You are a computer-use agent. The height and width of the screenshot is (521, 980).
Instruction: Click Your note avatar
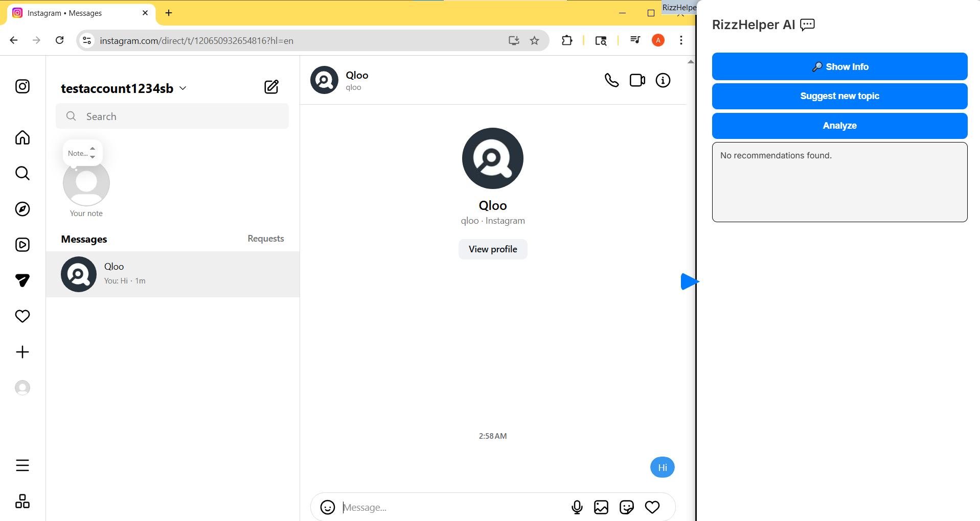(86, 183)
